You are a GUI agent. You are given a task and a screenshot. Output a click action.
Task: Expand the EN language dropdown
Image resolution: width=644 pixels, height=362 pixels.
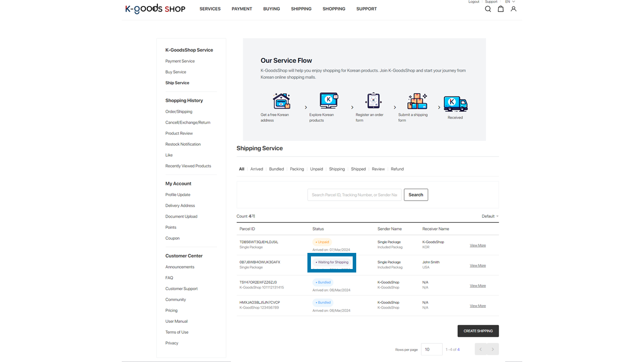click(510, 2)
